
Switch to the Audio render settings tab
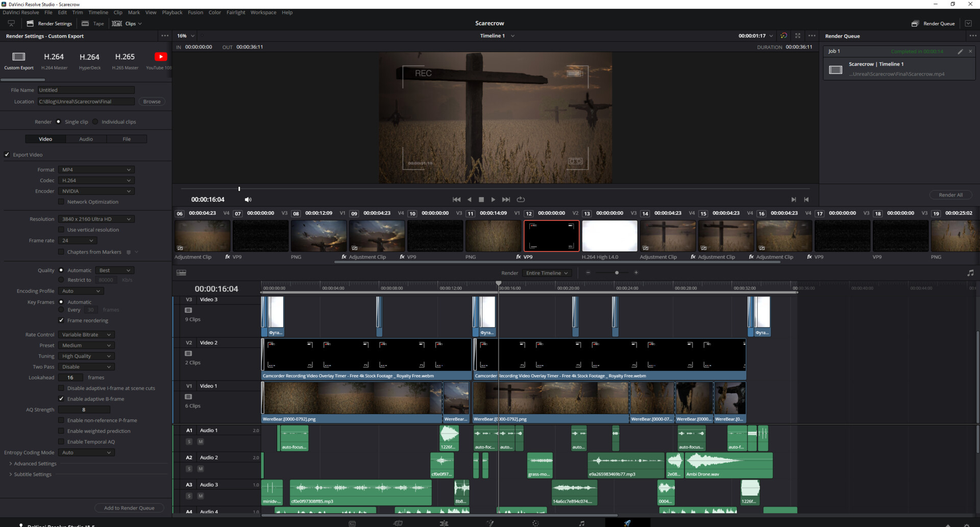(86, 139)
